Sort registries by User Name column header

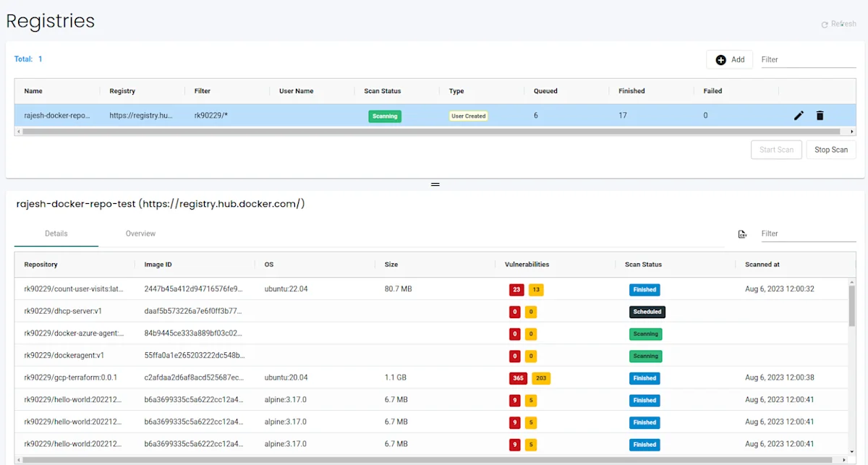(x=297, y=91)
